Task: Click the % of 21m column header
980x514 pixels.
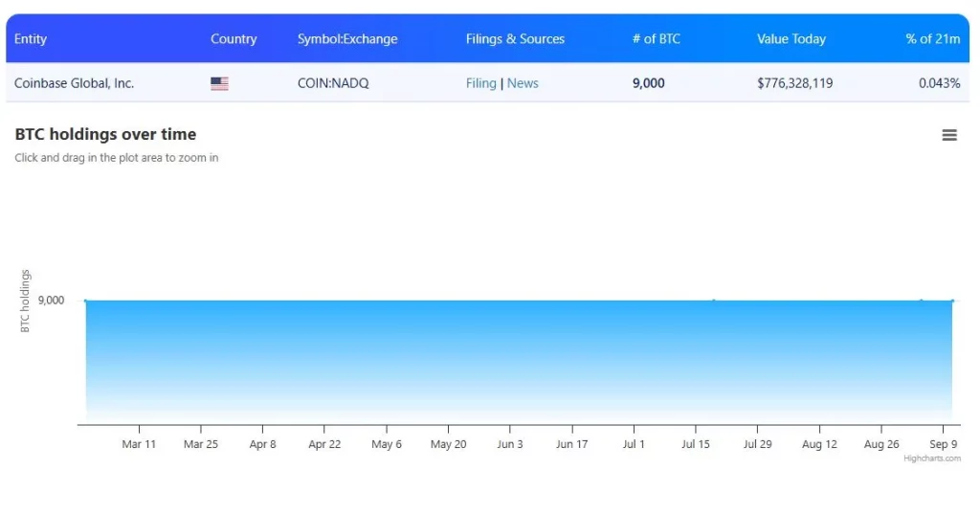Action: click(x=932, y=39)
